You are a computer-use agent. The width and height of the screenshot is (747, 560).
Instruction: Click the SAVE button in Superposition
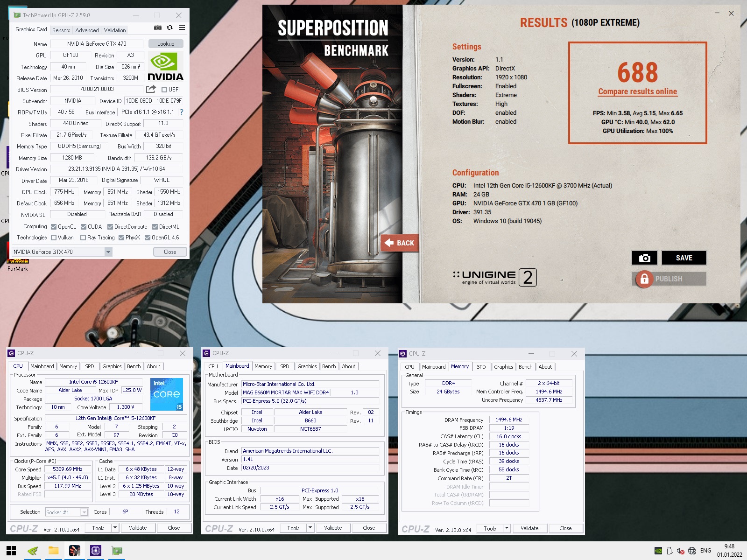point(684,258)
